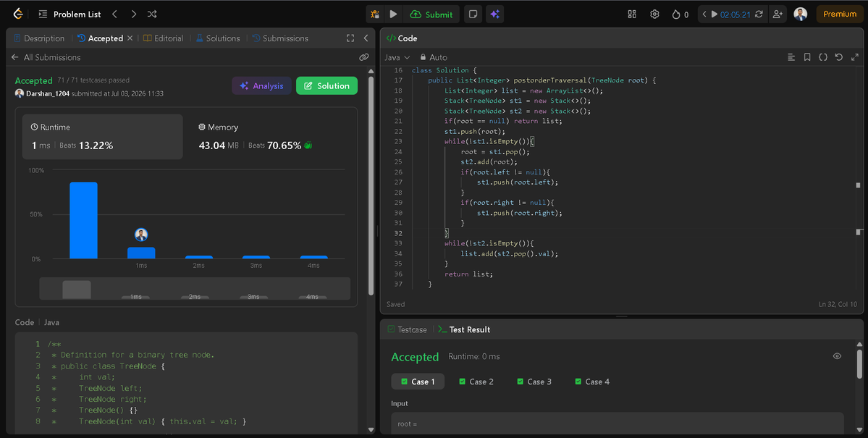Screen dimensions: 868x438
Task: Open the notes sticky icon
Action: coord(473,14)
